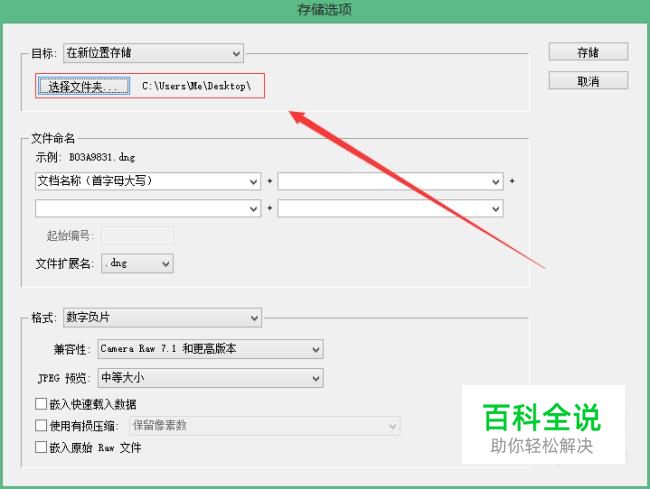Click the folder path C:\Users\Me\Desktop\
Screen dimensions: 650x489
[x=196, y=86]
